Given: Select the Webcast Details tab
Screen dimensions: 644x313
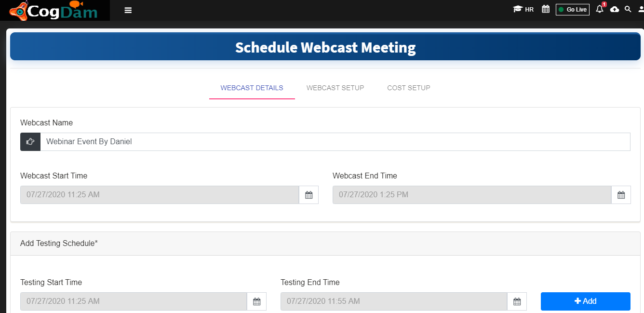Looking at the screenshot, I should click(252, 88).
